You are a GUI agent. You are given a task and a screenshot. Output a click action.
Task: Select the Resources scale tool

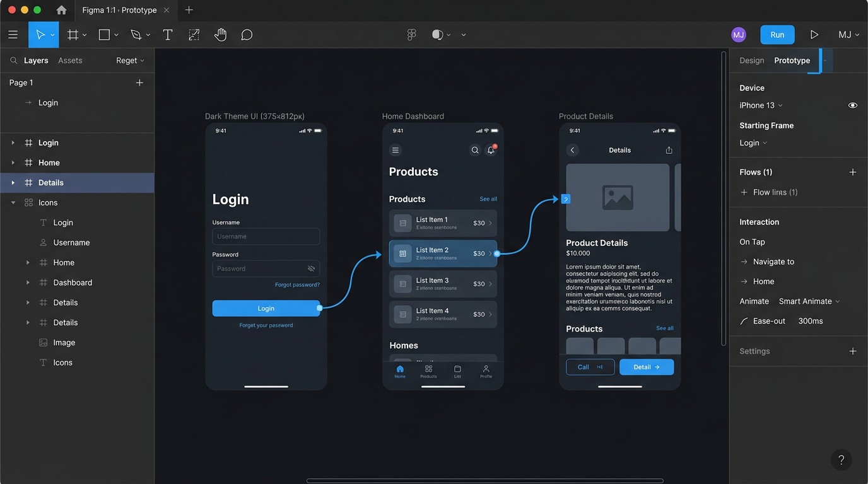194,35
